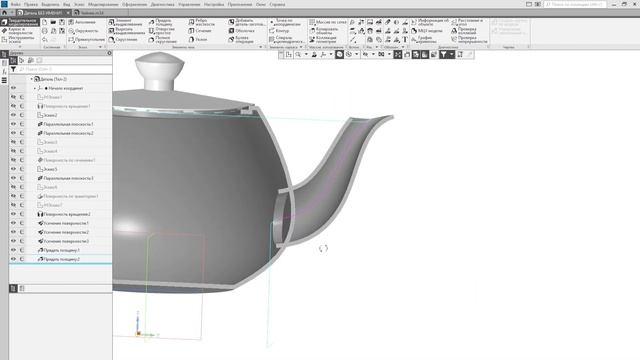Open МЦХ модели mass properties
Viewport: 640px width, 360px height.
[427, 31]
